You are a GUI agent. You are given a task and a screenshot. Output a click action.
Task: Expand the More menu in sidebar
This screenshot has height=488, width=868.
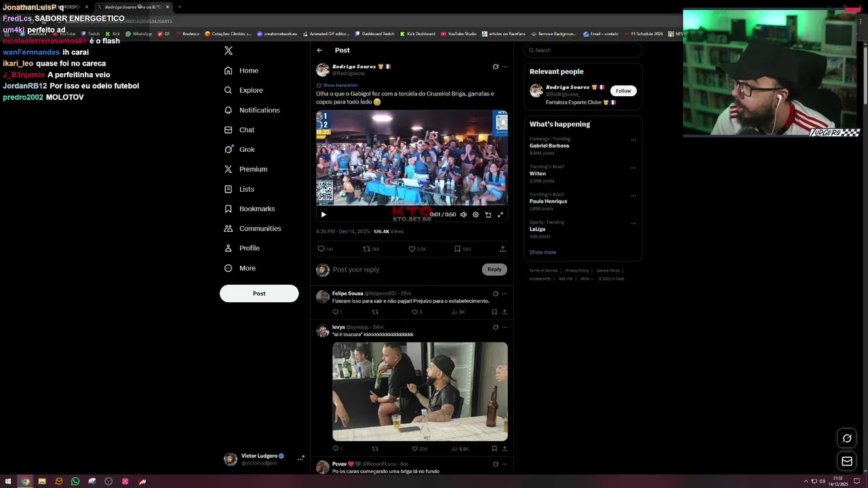240,268
